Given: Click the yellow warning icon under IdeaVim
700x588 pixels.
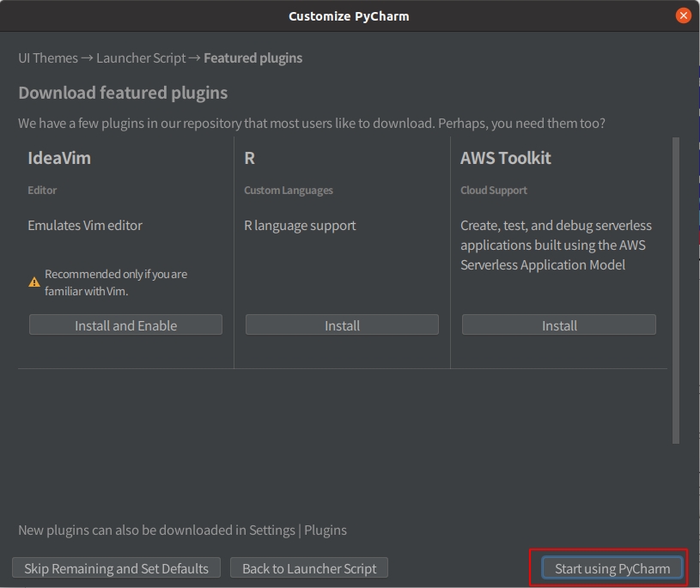Looking at the screenshot, I should (x=34, y=282).
